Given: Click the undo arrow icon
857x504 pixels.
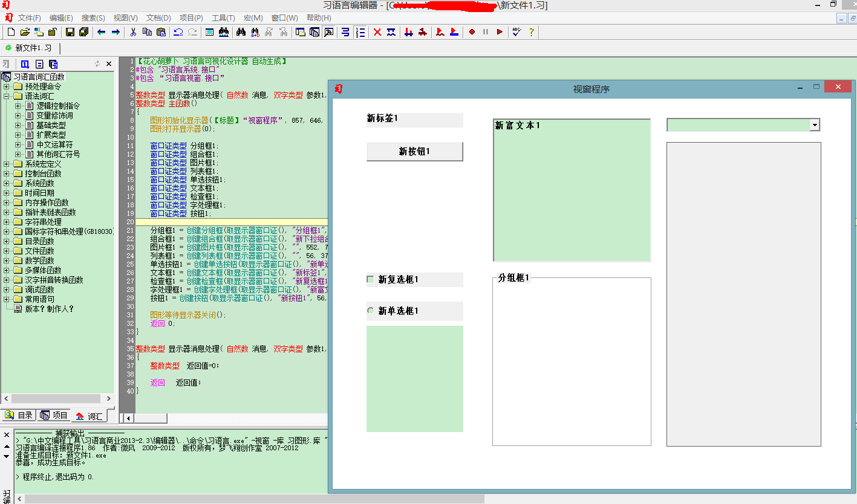Looking at the screenshot, I should click(178, 32).
